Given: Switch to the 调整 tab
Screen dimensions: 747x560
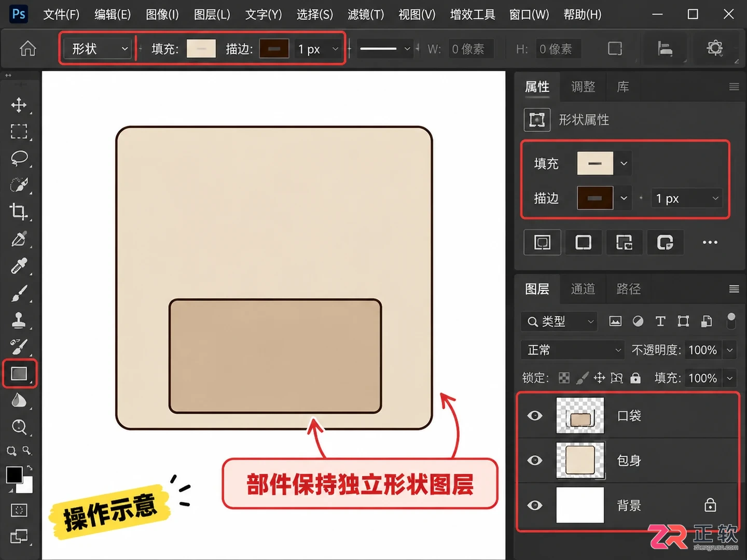Looking at the screenshot, I should click(583, 87).
